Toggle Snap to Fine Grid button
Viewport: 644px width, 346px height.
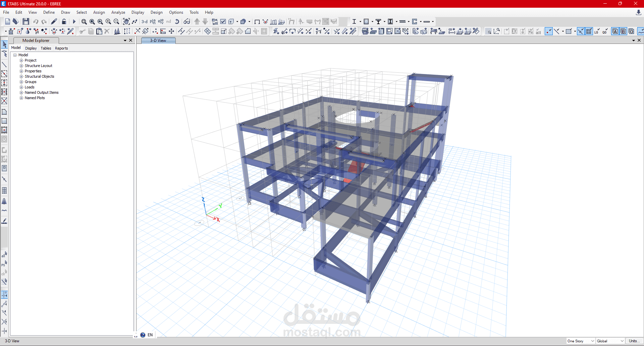[x=589, y=31]
